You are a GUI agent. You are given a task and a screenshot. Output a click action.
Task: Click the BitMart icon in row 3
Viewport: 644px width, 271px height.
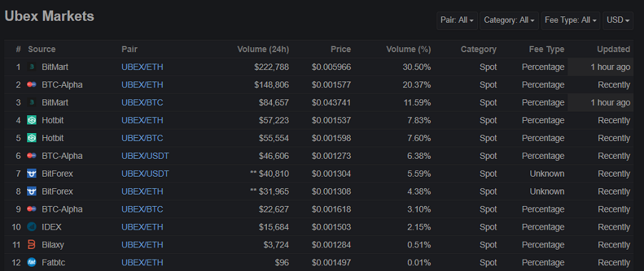tap(31, 103)
